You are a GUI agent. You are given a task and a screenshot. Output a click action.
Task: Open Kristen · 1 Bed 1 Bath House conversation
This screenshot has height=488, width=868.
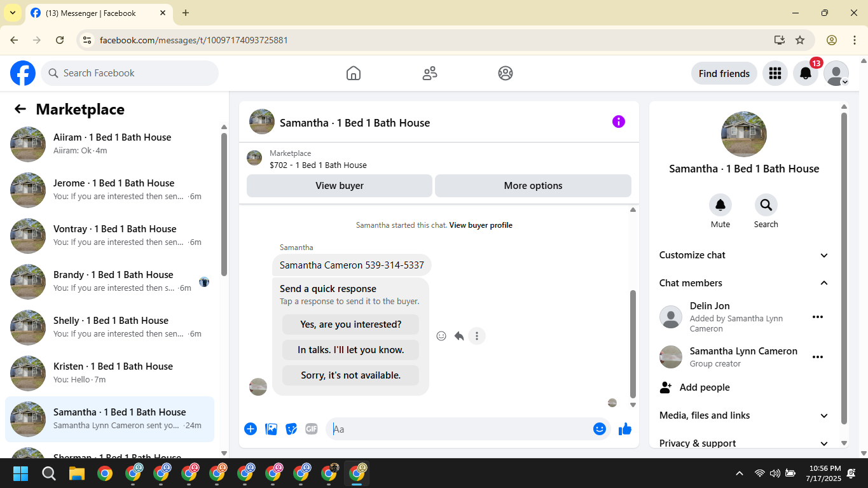pyautogui.click(x=109, y=373)
